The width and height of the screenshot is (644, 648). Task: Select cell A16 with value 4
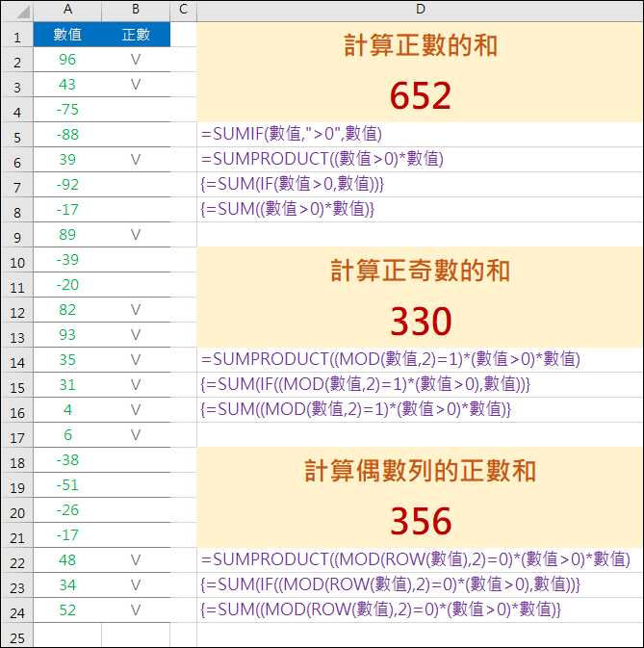[x=67, y=410]
